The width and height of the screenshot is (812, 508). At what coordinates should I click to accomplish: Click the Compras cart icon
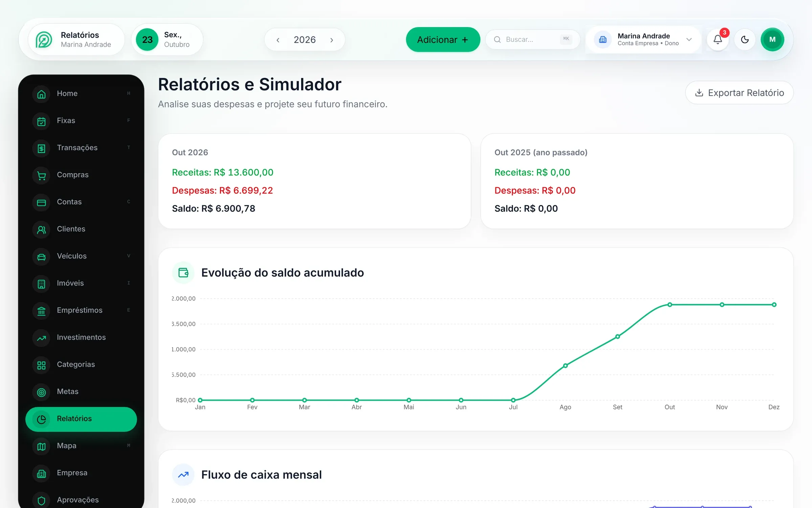(41, 175)
